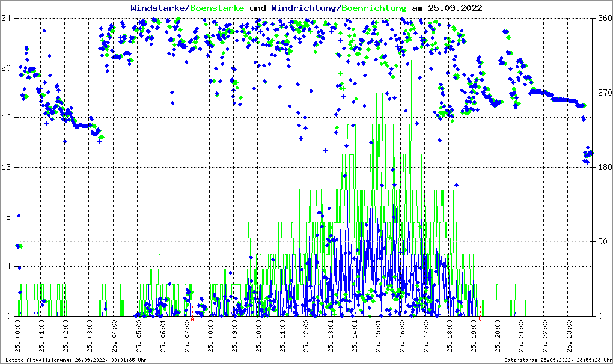613x364 pixels.
Task: Click the blue Windstarke title word
Action: point(159,8)
